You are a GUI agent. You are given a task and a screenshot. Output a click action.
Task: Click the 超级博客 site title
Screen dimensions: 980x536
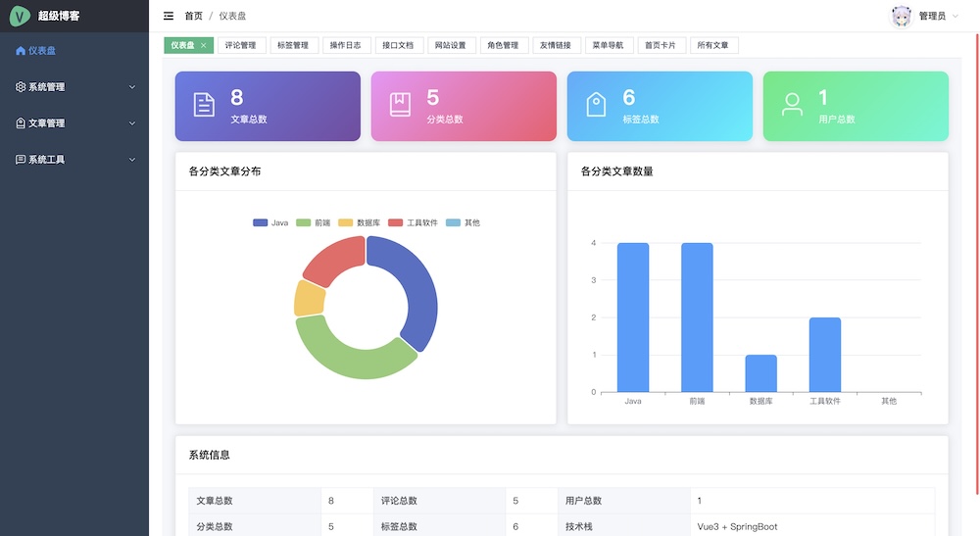point(59,16)
